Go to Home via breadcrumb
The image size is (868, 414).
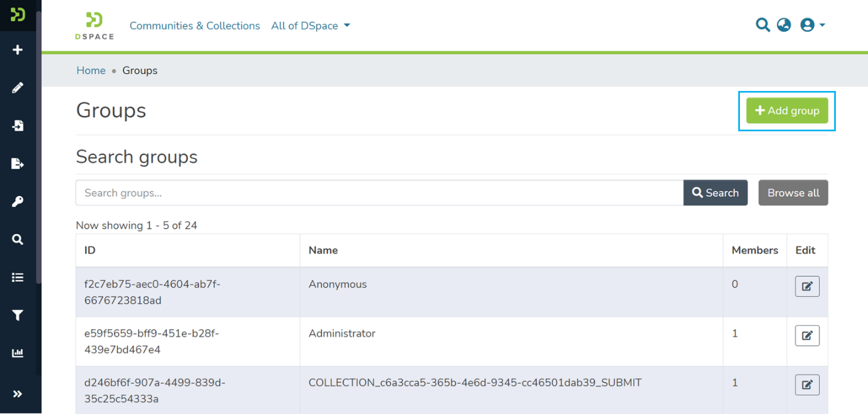[91, 70]
